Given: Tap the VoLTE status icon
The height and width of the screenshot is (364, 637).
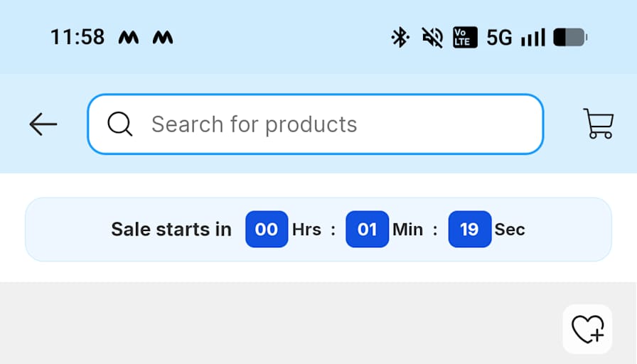Looking at the screenshot, I should (465, 38).
